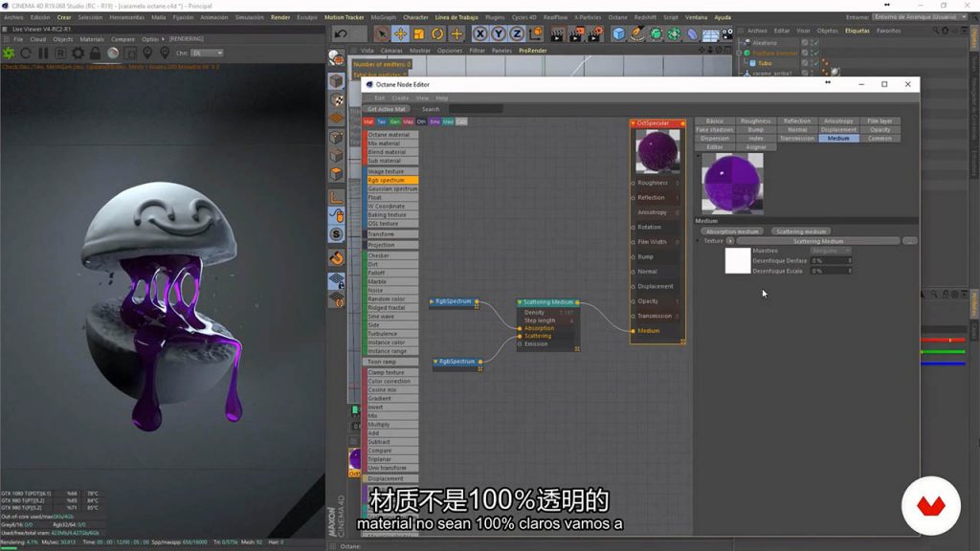Viewport: 980px width, 551px height.
Task: Select the live selection arrow tool
Action: coord(381,33)
